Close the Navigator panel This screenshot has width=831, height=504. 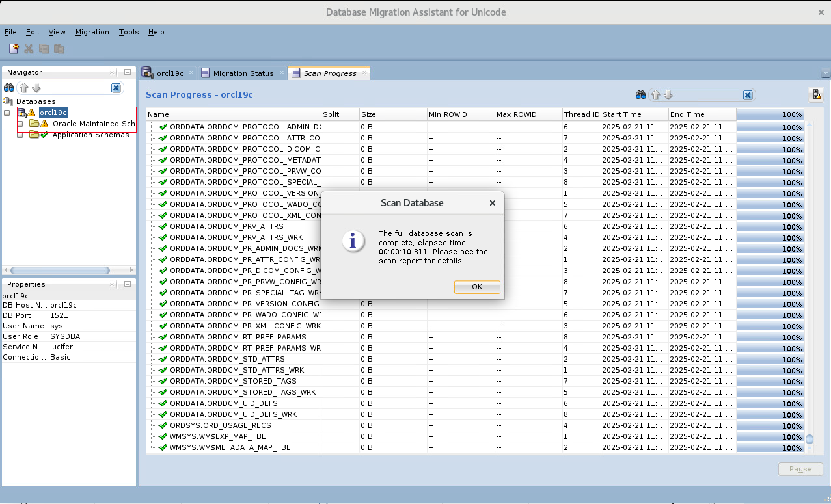[112, 73]
